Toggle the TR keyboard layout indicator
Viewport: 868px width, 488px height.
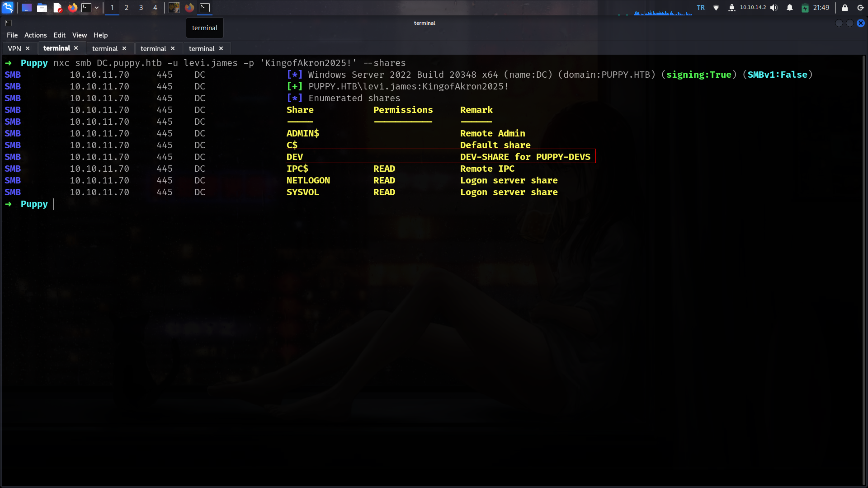pos(701,8)
